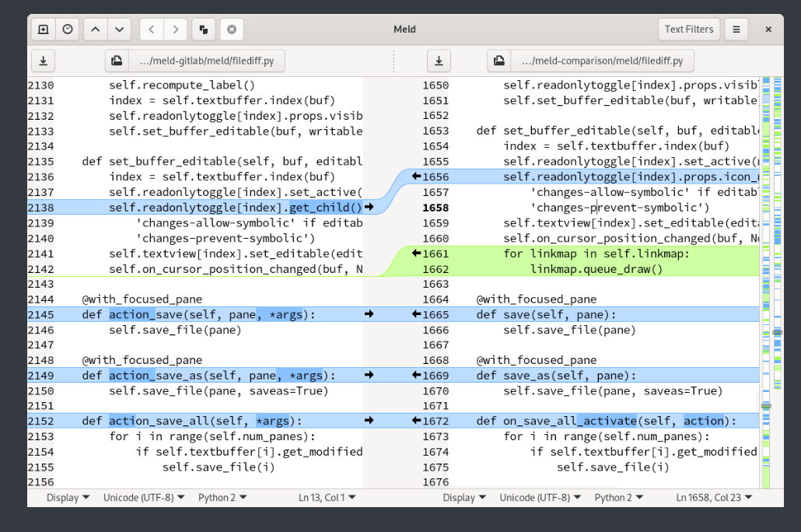Click 'for linkmap in self.linkmap:' line 1661
This screenshot has height=532, width=801.
tap(596, 254)
